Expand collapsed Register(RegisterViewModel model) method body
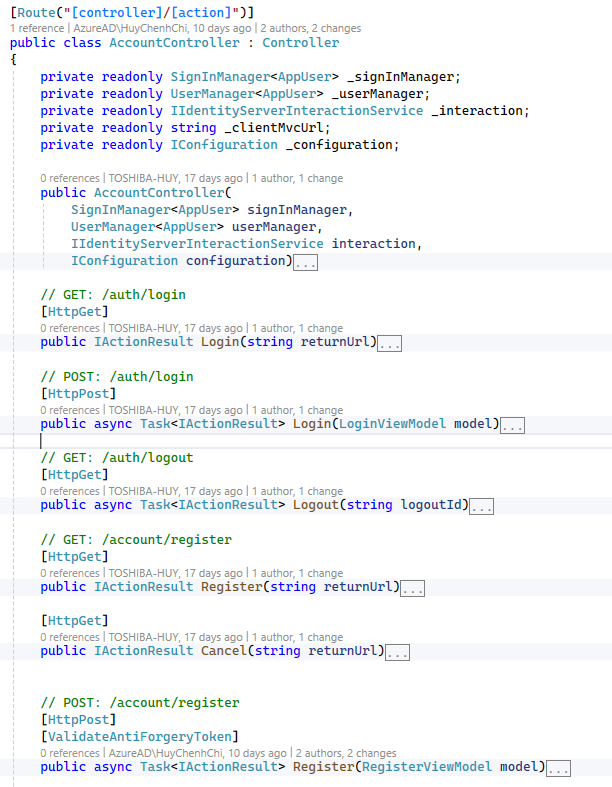 (x=558, y=768)
